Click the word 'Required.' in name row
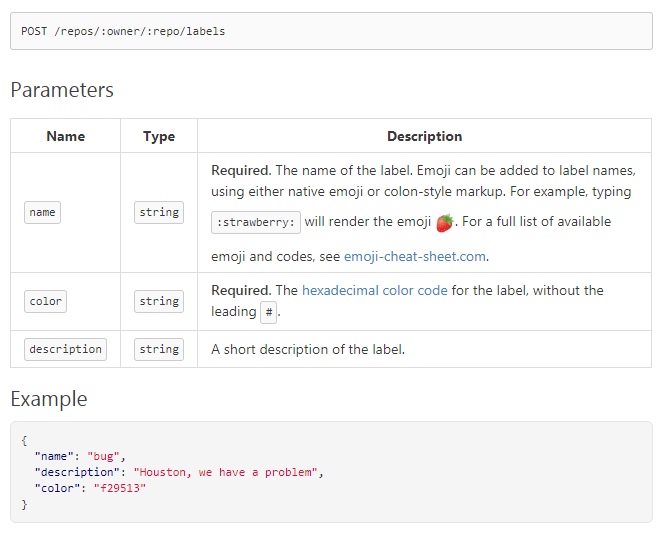The height and width of the screenshot is (534, 662). point(241,171)
